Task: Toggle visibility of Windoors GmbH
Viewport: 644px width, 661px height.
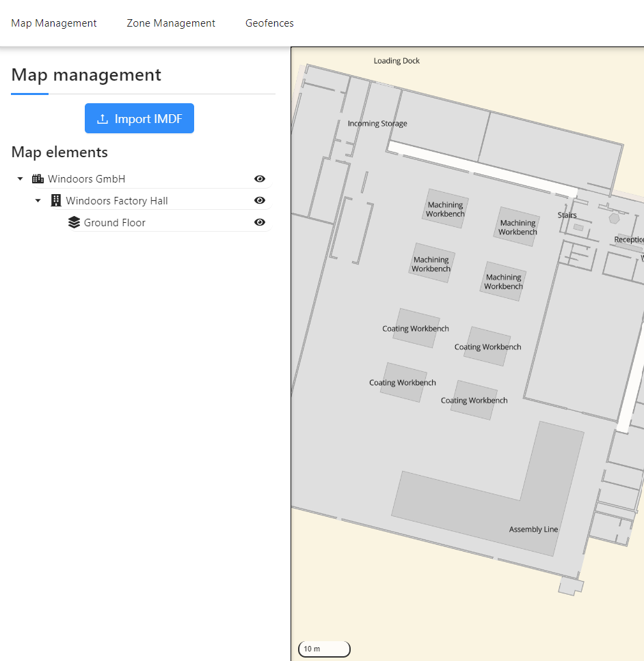Action: pos(260,178)
